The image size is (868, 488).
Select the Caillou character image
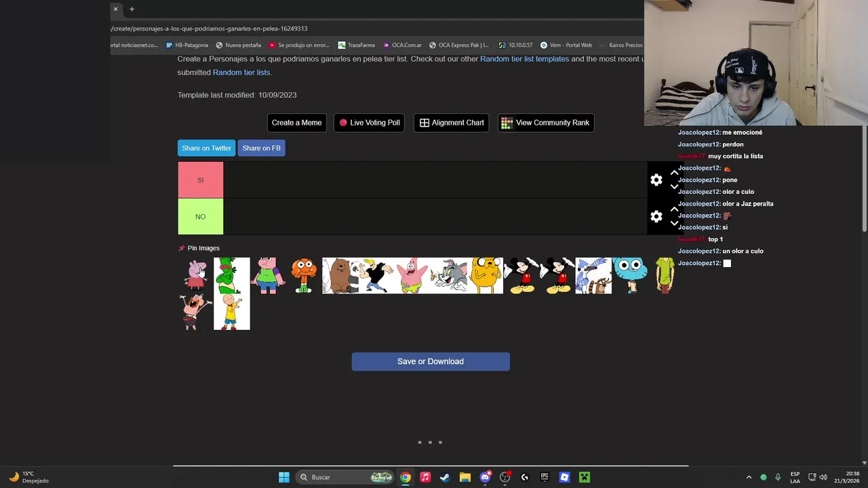232,312
